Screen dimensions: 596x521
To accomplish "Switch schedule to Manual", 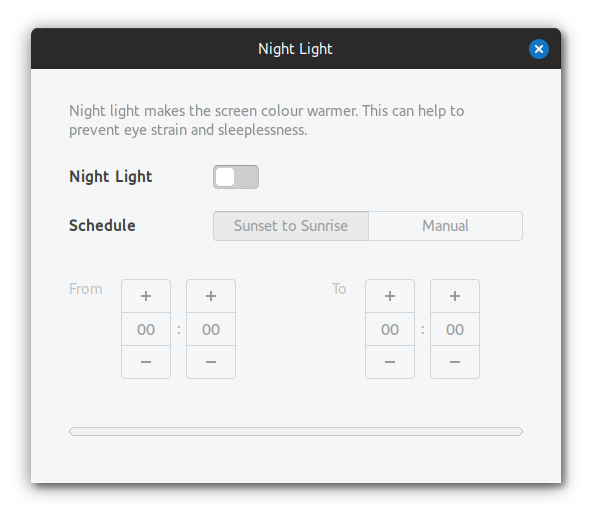I will (x=445, y=226).
